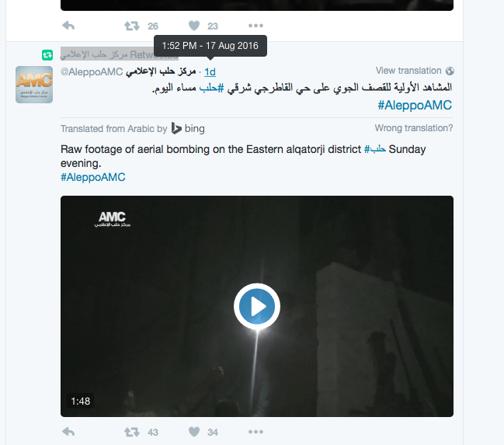Click the Arabic #حلب hashtag in original tweet
This screenshot has width=504, height=445.
click(x=211, y=88)
